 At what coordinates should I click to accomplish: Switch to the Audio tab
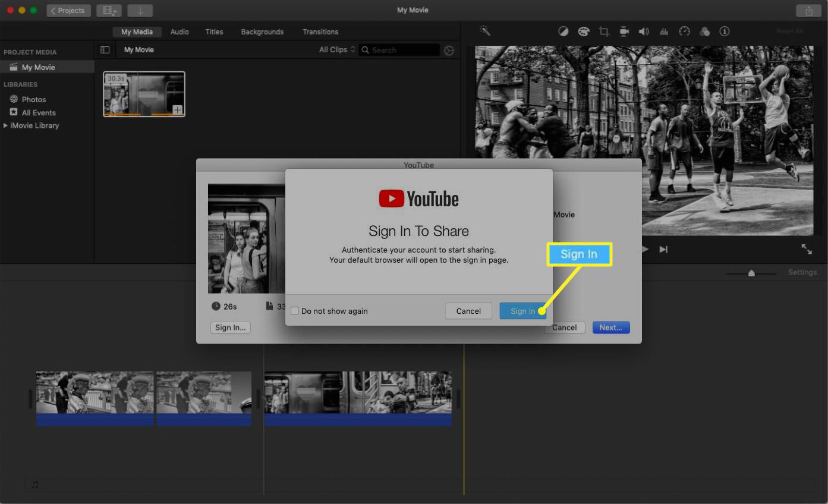tap(180, 32)
